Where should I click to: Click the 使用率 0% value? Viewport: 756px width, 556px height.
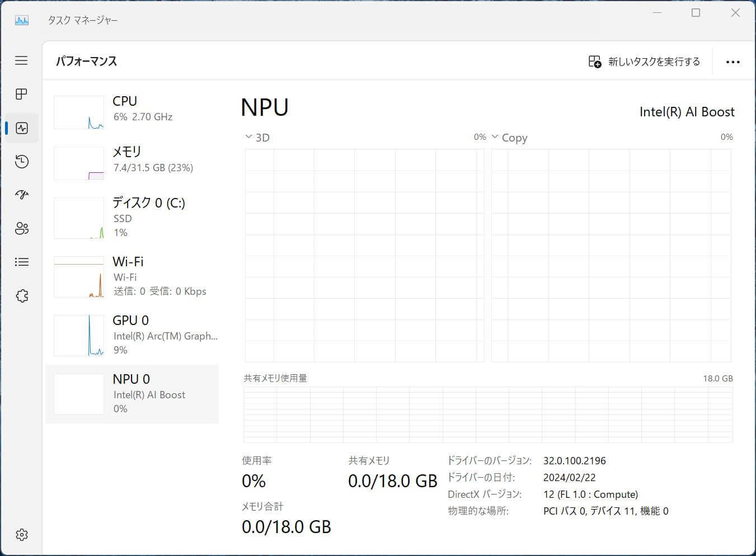(x=253, y=481)
